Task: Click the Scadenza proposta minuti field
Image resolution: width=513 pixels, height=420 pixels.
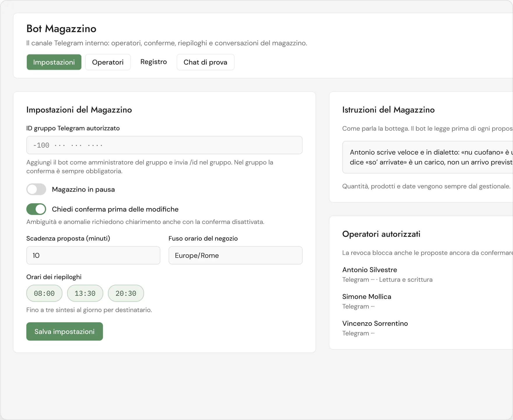Action: coord(93,255)
